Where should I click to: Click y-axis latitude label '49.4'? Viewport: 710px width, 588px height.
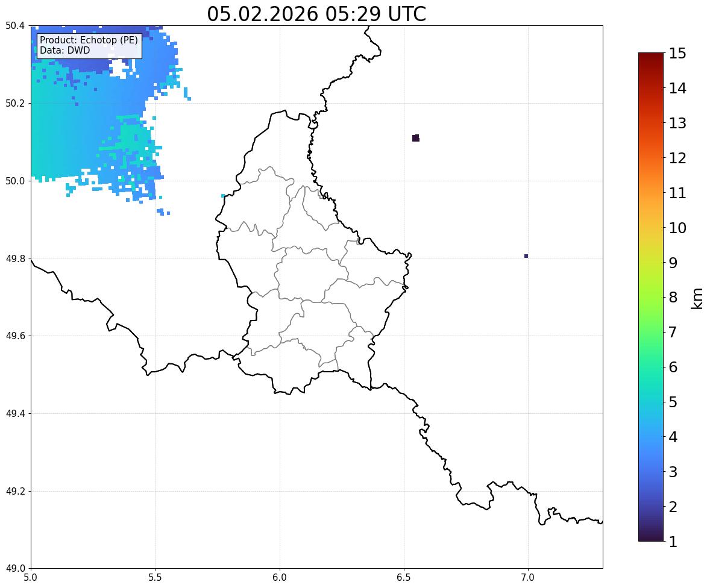click(x=14, y=414)
